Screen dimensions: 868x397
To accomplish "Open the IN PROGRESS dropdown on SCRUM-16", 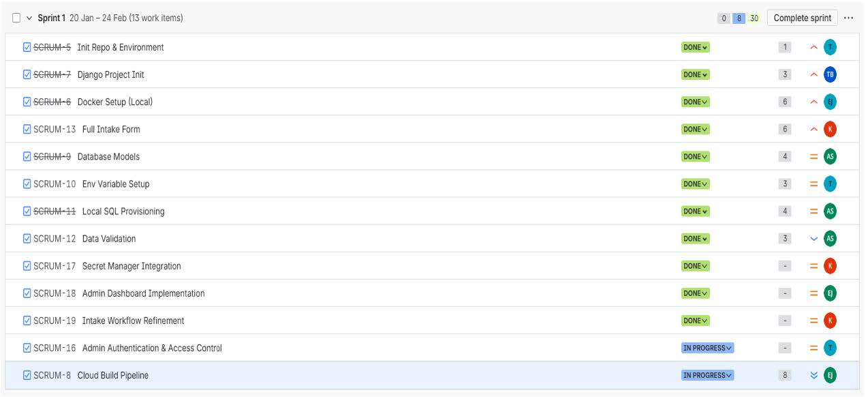I will pos(709,347).
